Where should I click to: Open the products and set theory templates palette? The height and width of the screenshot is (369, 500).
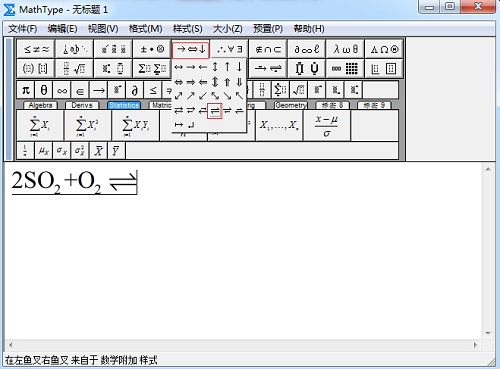[x=307, y=69]
